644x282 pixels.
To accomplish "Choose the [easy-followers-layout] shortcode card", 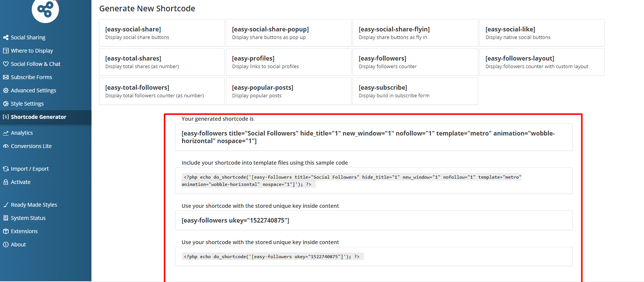I will pyautogui.click(x=542, y=62).
